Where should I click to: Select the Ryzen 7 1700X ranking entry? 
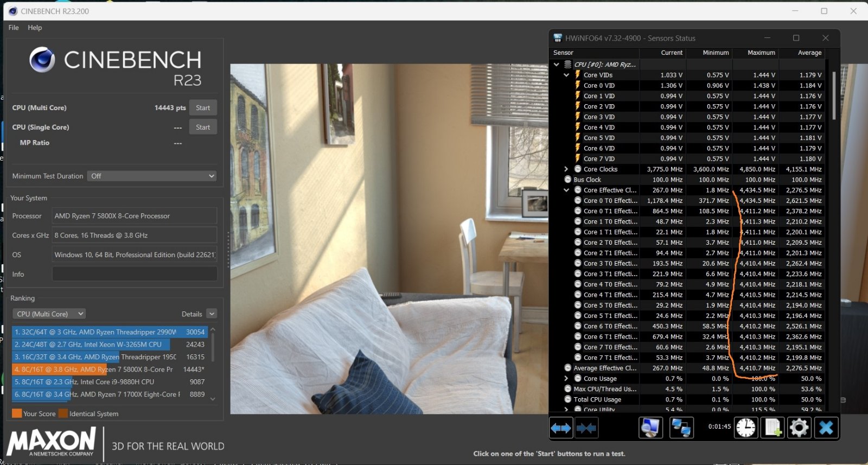110,394
